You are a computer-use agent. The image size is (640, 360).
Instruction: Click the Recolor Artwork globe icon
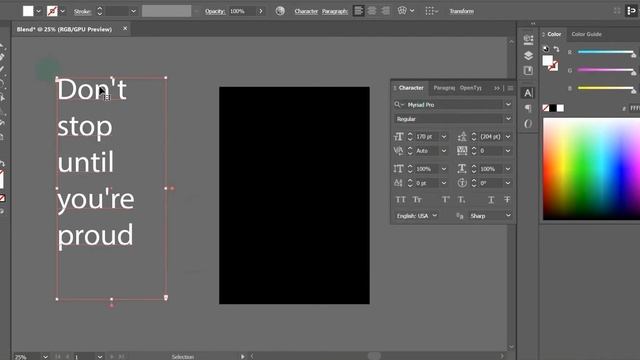pos(280,11)
